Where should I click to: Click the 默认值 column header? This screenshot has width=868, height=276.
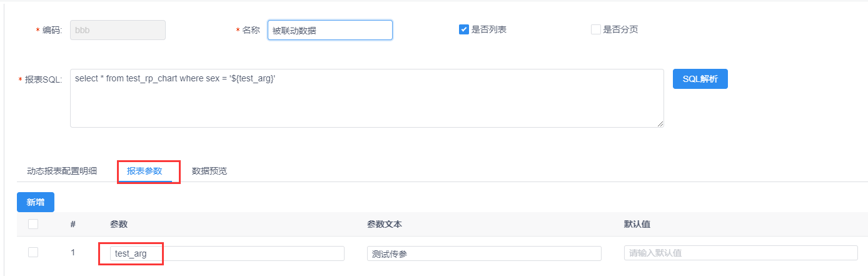click(x=637, y=224)
